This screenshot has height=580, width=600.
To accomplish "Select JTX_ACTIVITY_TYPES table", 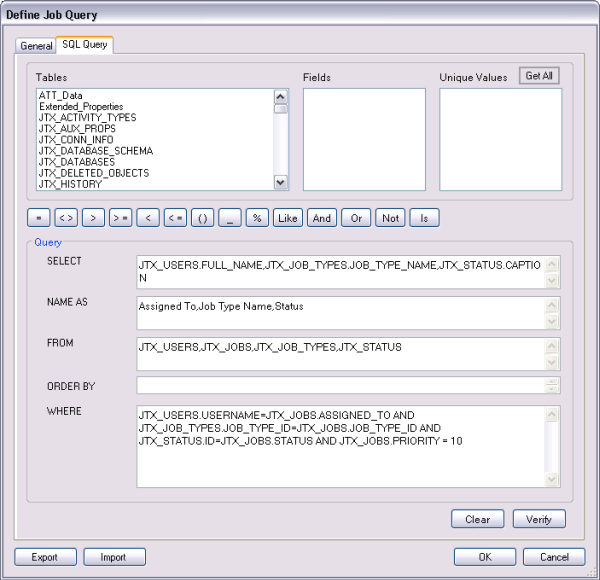I will tap(87, 117).
